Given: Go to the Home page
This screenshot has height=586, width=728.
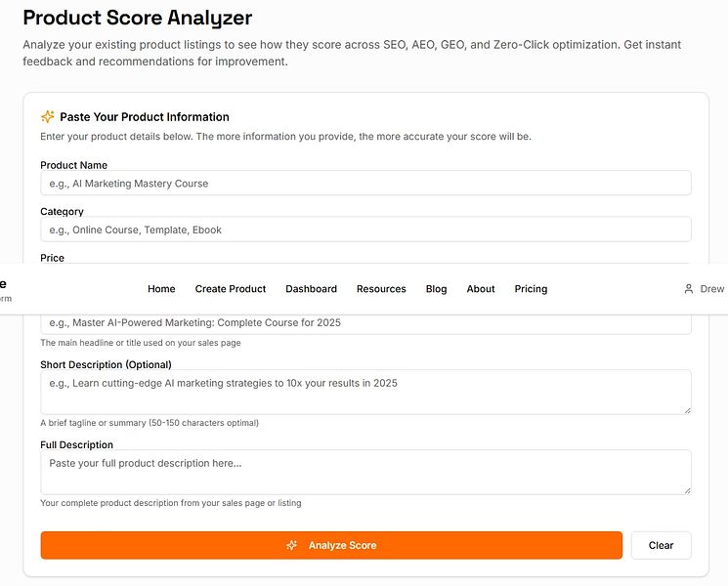Looking at the screenshot, I should pyautogui.click(x=161, y=289).
